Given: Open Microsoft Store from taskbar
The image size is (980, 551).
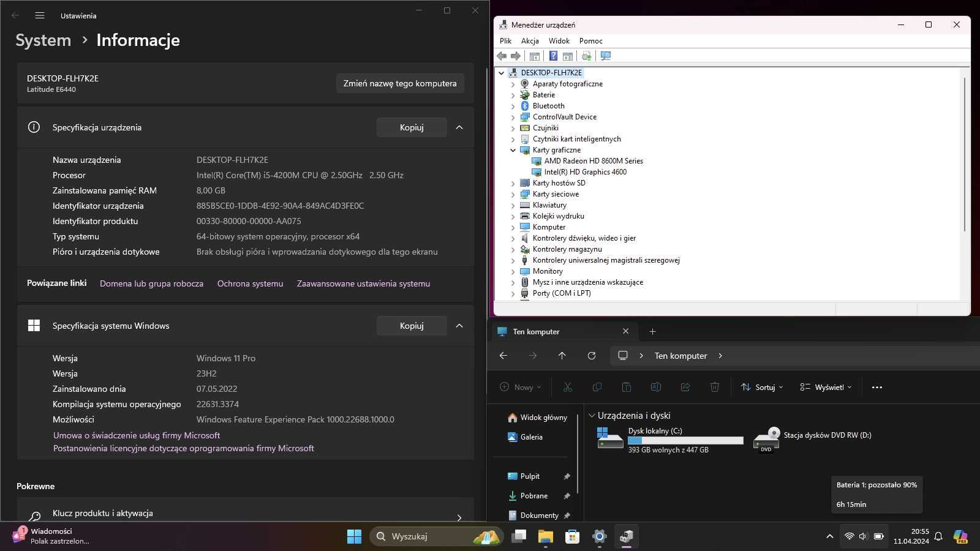Looking at the screenshot, I should click(572, 536).
